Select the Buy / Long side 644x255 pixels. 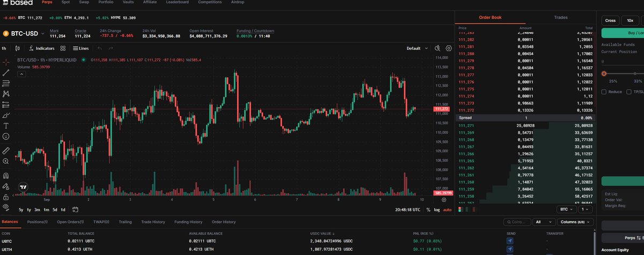coord(623,33)
